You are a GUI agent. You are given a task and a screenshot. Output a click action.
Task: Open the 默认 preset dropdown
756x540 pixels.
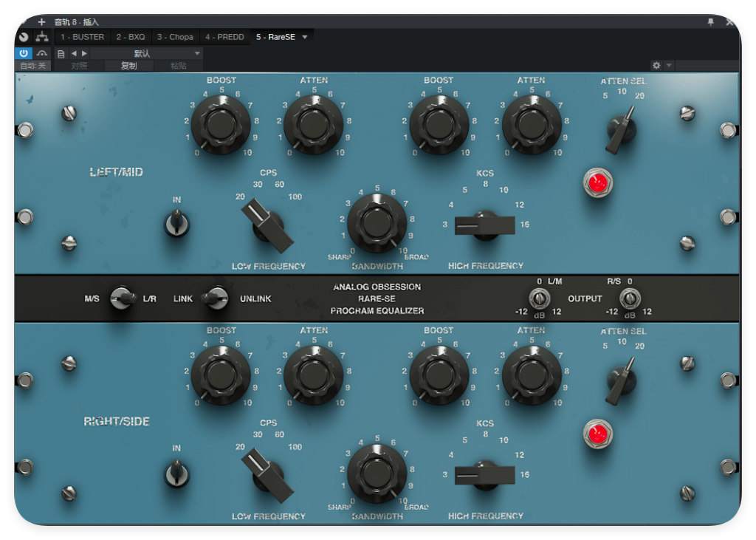pos(146,54)
